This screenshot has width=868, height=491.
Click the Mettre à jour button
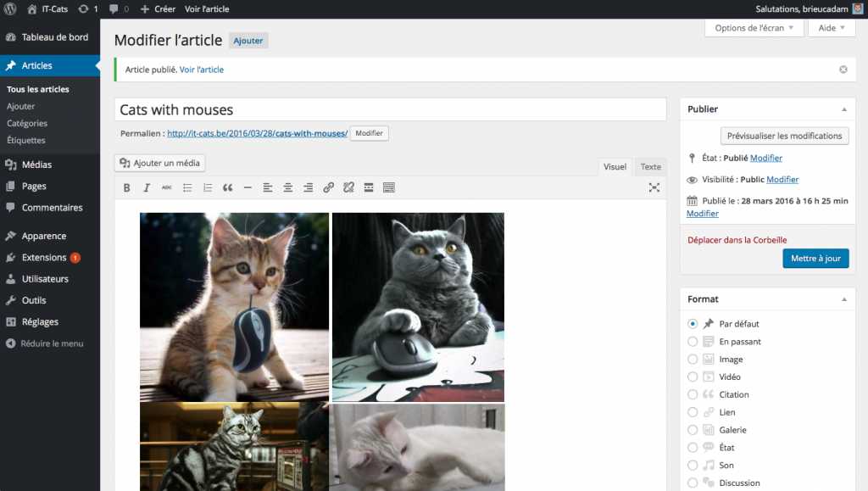point(815,259)
